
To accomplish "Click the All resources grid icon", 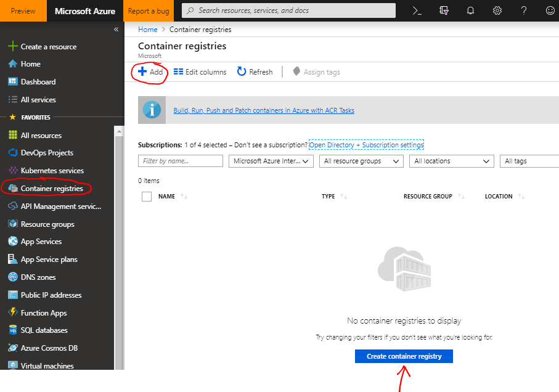I will [12, 135].
